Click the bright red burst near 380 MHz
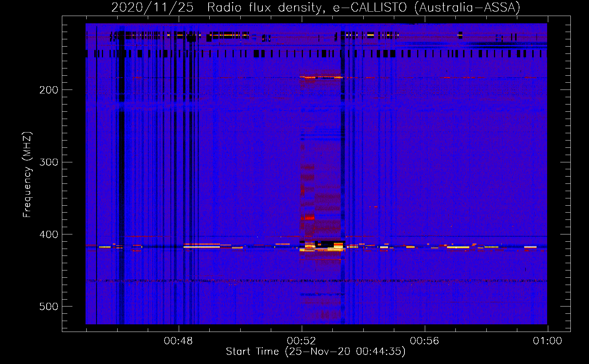 (x=308, y=218)
